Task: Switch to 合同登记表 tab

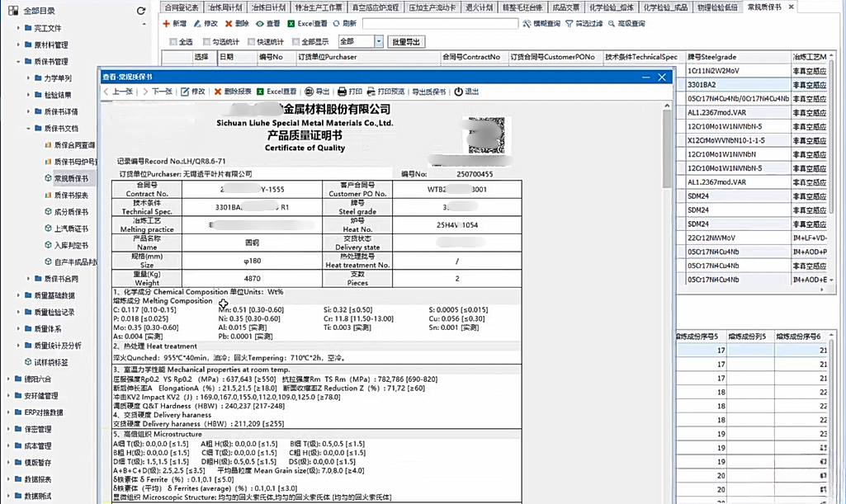Action: point(182,7)
